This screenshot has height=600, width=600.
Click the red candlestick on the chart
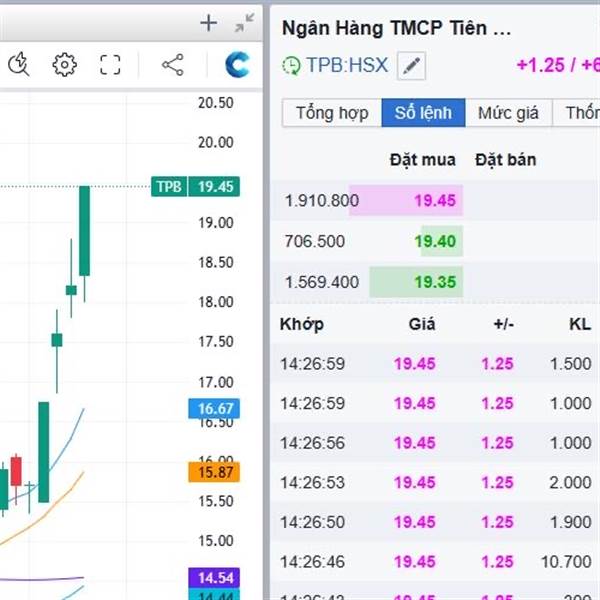tap(16, 471)
